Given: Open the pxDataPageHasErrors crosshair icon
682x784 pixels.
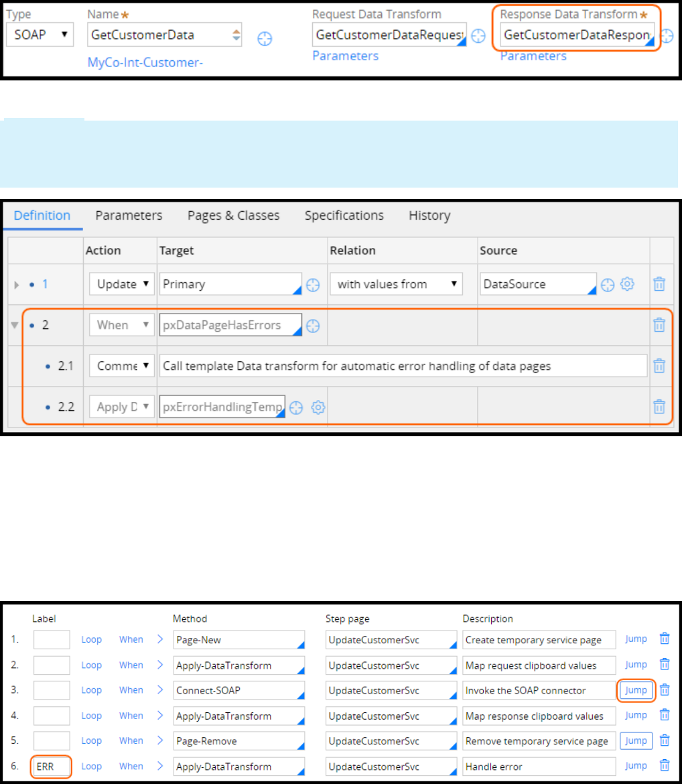Looking at the screenshot, I should click(x=313, y=326).
